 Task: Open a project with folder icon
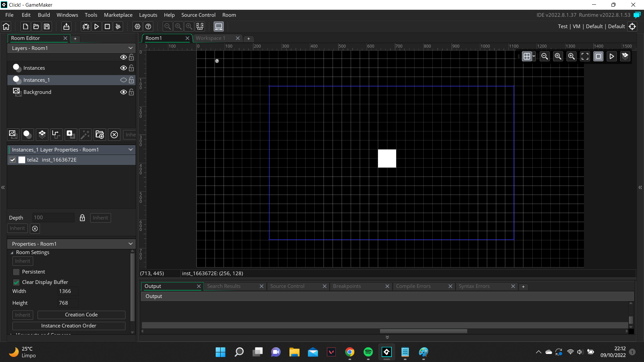click(36, 26)
